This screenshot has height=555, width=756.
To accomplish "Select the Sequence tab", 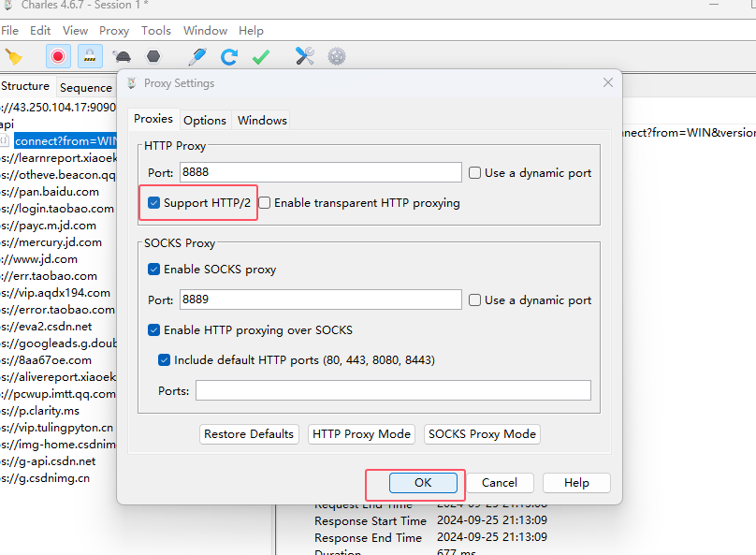I will [x=86, y=87].
